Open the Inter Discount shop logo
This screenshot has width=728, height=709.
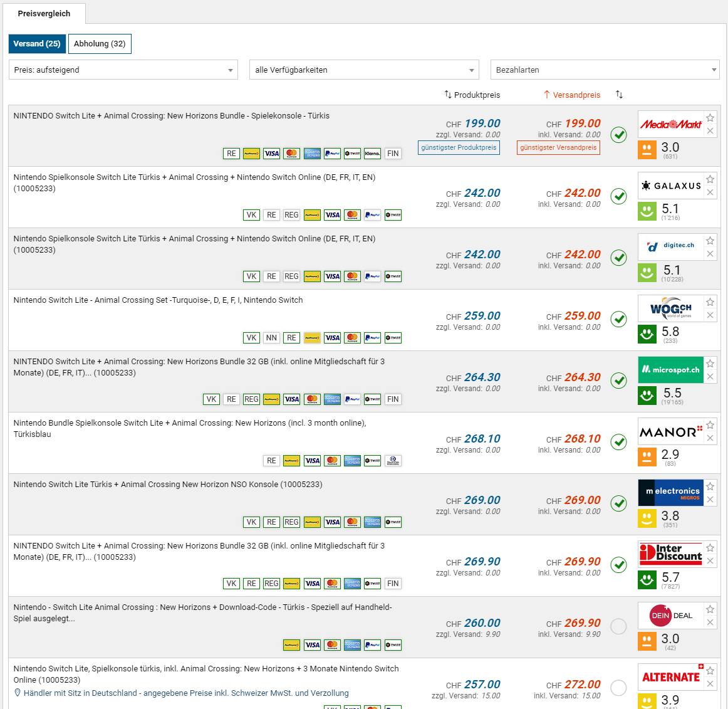point(670,554)
